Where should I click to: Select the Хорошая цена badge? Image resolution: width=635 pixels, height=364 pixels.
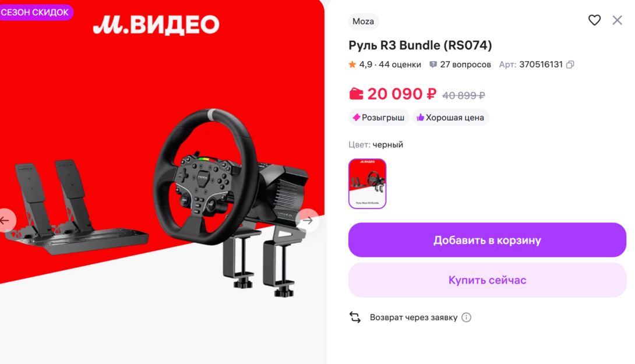451,118
